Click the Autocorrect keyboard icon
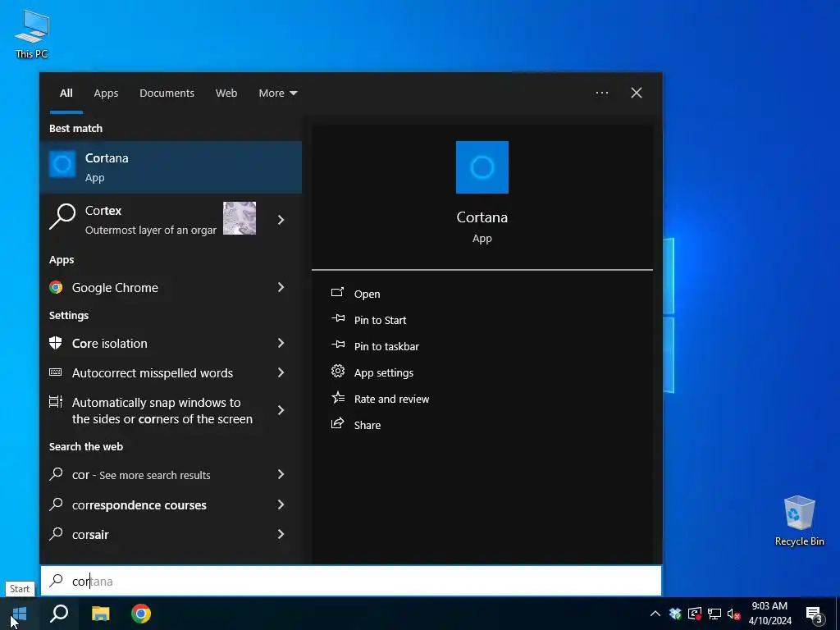The width and height of the screenshot is (840, 630). pyautogui.click(x=56, y=372)
